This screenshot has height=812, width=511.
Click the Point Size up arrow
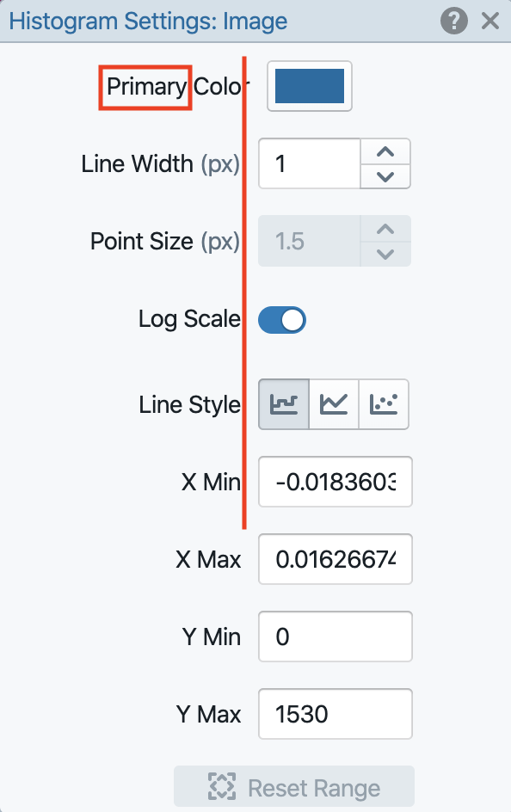click(x=385, y=229)
